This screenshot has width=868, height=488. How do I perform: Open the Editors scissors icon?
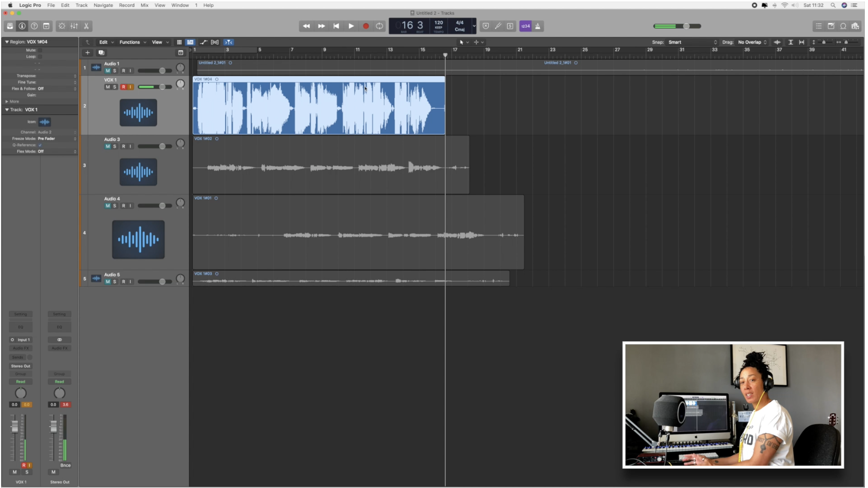coord(86,26)
